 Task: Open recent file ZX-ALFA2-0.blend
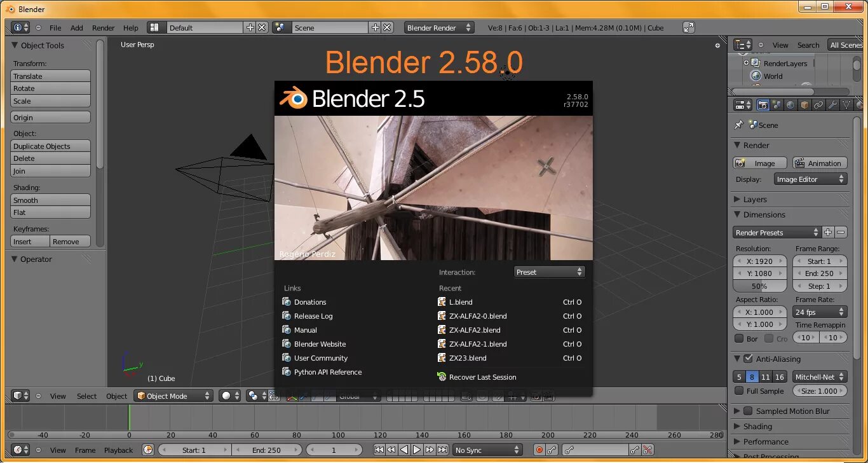pos(478,316)
